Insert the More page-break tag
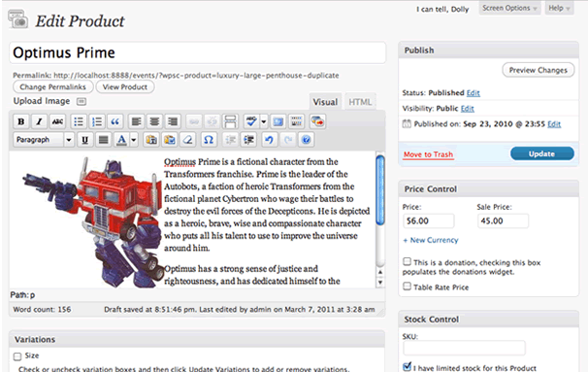This screenshot has height=372, width=588. 230,121
